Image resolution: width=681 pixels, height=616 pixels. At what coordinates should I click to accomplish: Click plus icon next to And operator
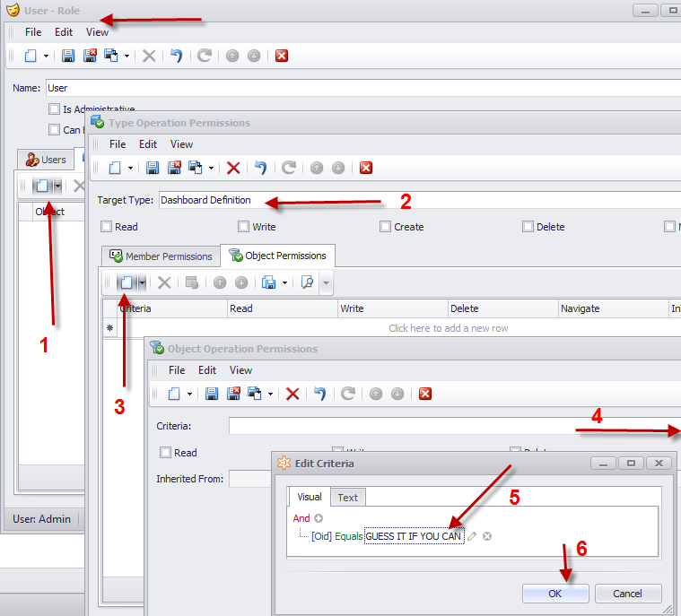[319, 518]
